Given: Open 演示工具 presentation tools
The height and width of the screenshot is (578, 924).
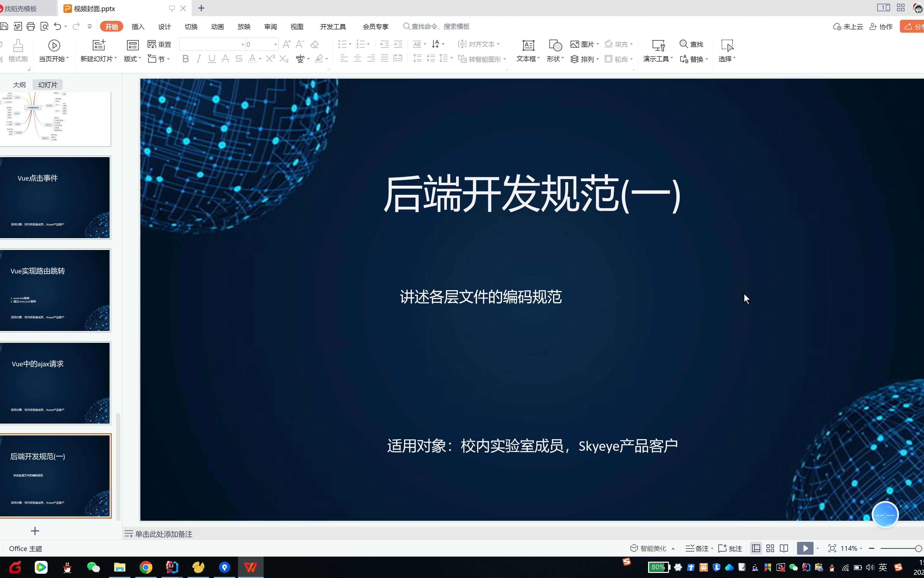Looking at the screenshot, I should [658, 51].
